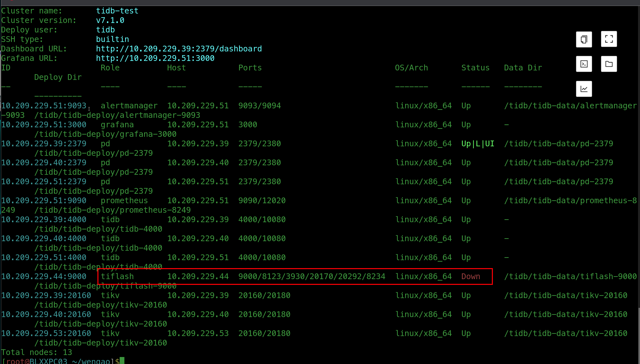640x364 pixels.
Task: Open the Dashboard URL link
Action: (179, 49)
